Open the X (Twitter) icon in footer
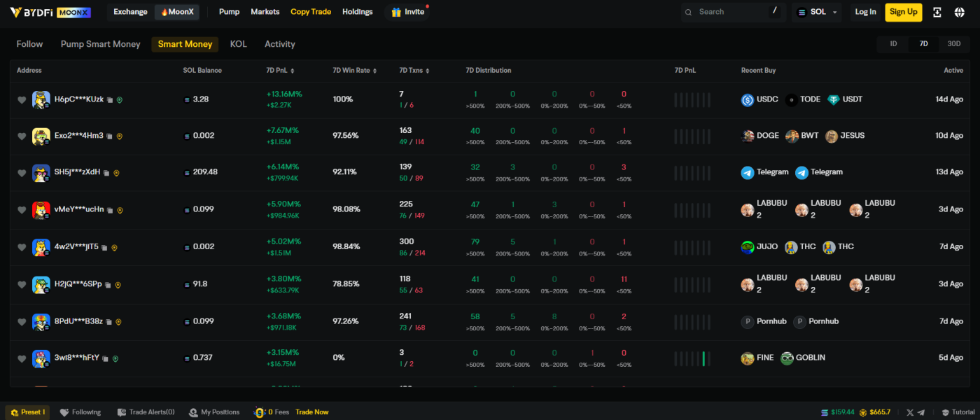The image size is (980, 420). pyautogui.click(x=910, y=412)
